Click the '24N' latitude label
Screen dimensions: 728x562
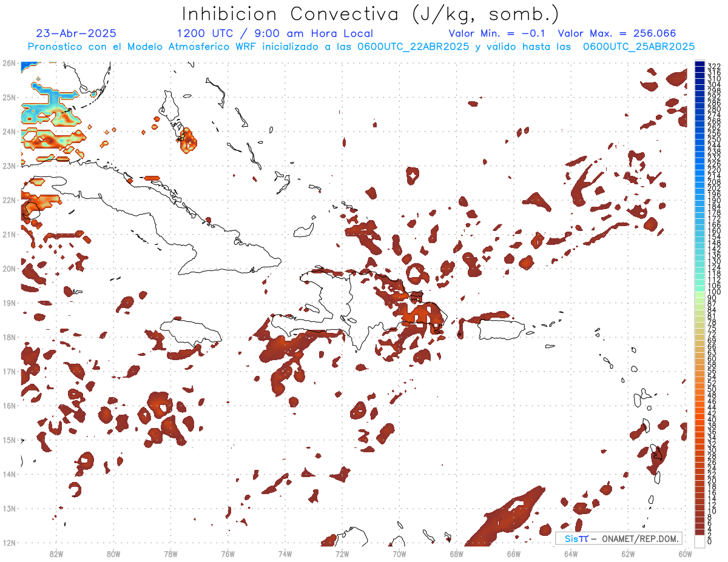pos(9,132)
